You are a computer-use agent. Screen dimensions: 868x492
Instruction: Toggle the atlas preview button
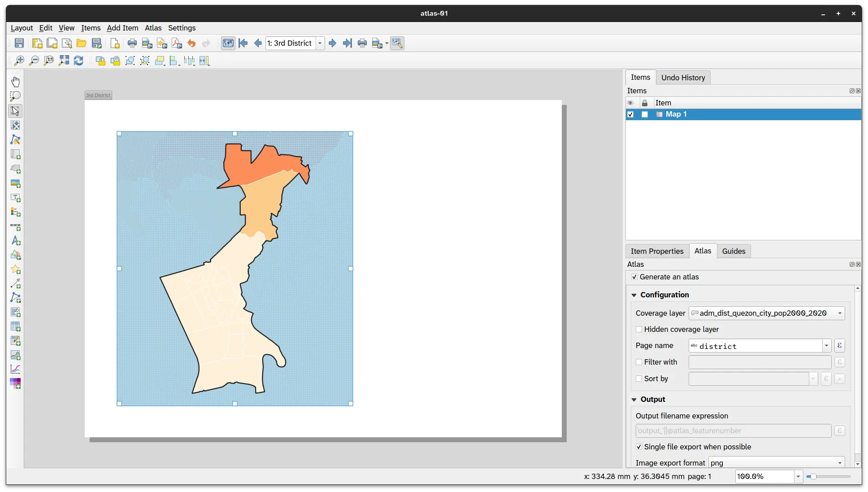(x=228, y=44)
